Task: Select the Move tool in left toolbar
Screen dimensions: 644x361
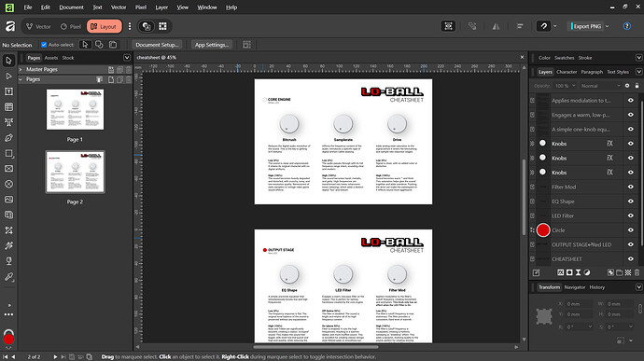Action: [8, 61]
